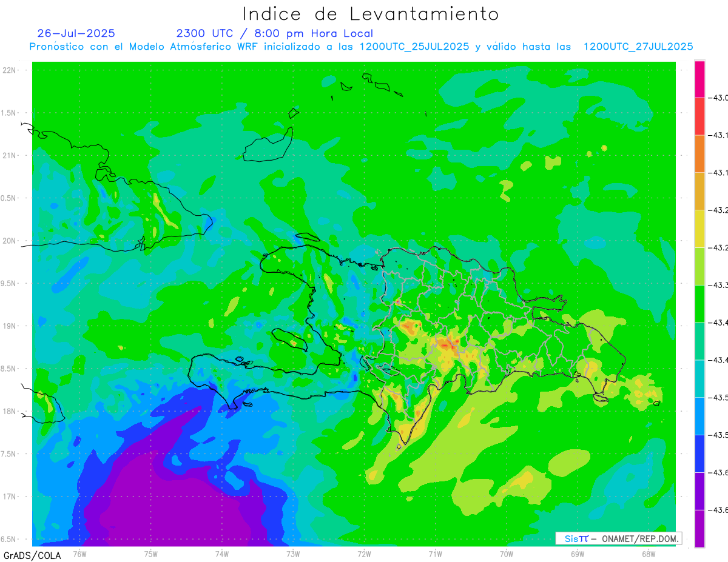Image resolution: width=728 pixels, height=562 pixels.
Task: Click the '19N' latitude label
Action: pos(10,326)
